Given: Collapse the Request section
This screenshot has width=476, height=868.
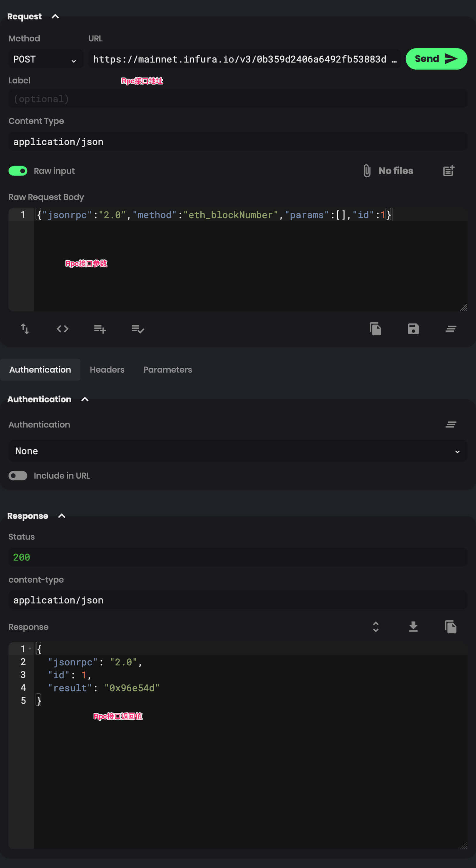Looking at the screenshot, I should pyautogui.click(x=55, y=16).
